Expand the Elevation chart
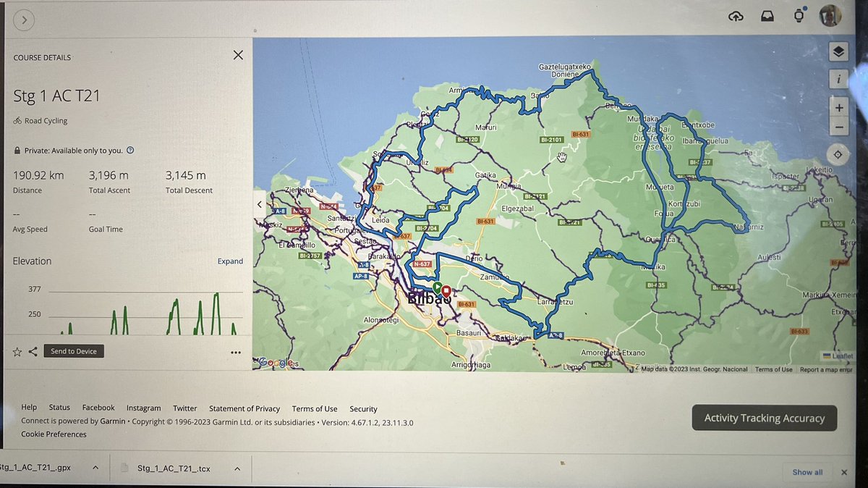 [230, 261]
